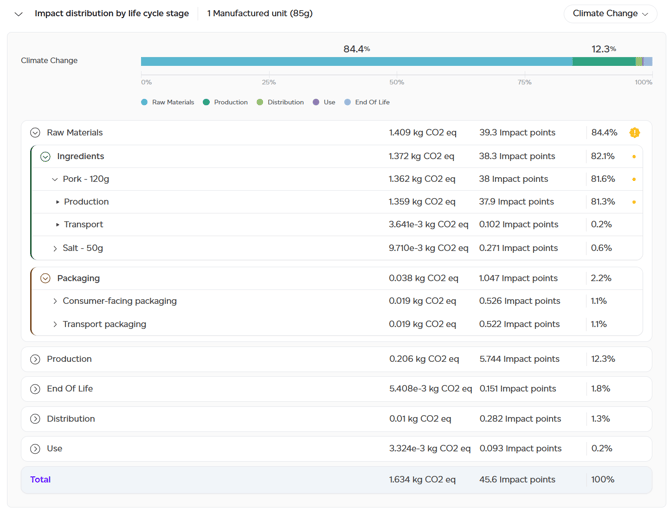
Task: Collapse the Packaging brown circle icon
Action: tap(45, 279)
